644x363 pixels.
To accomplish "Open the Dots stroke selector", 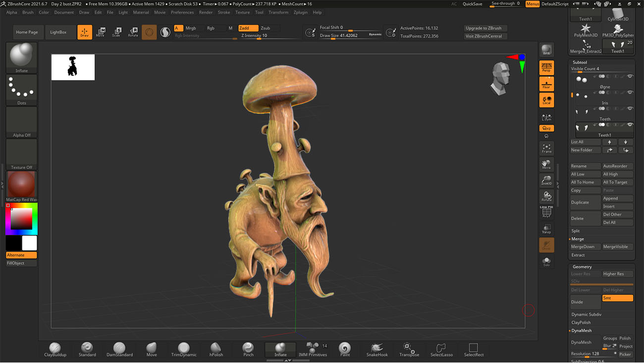I will pyautogui.click(x=21, y=88).
